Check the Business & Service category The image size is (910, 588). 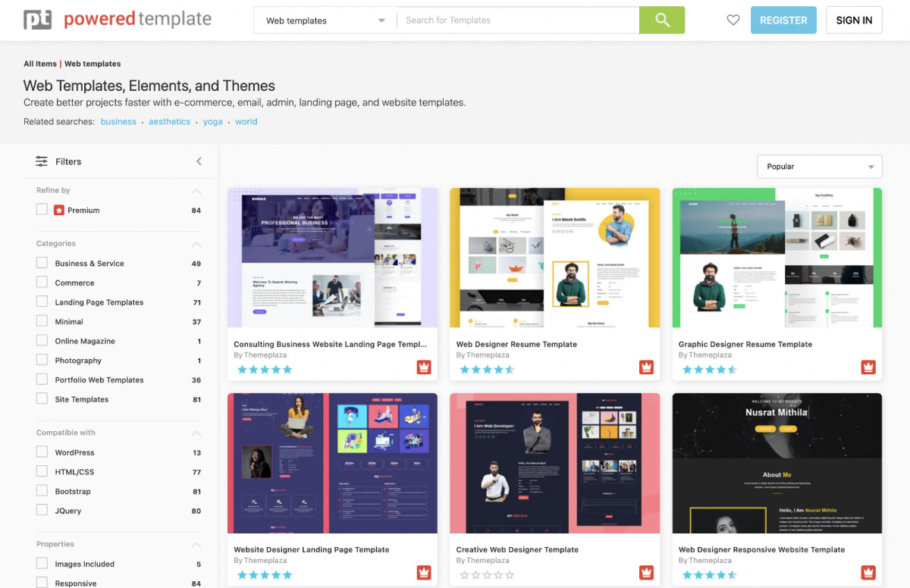[42, 263]
